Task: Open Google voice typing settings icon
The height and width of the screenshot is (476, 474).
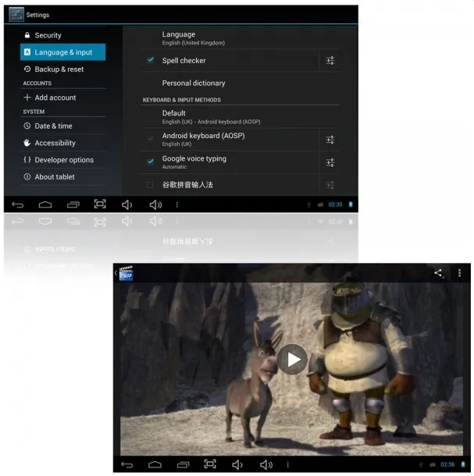Action: tap(330, 163)
